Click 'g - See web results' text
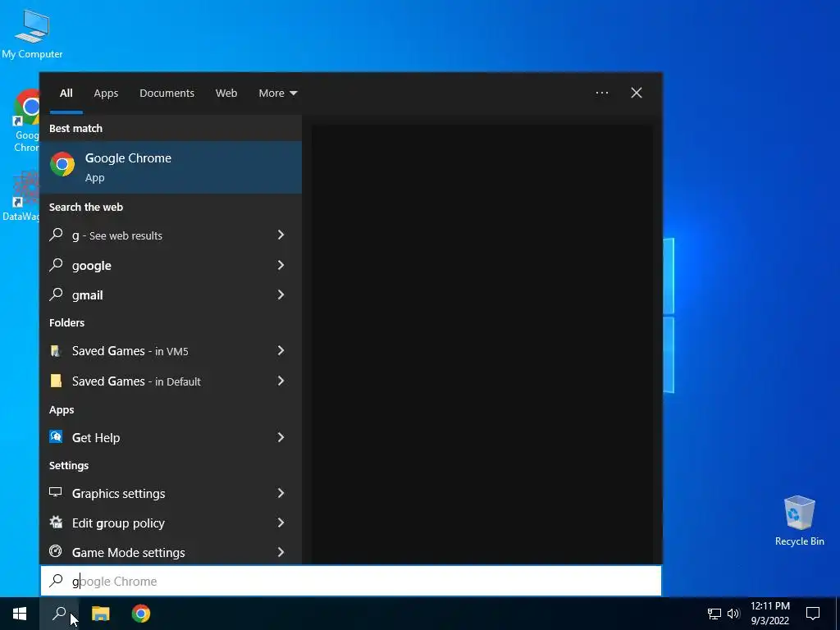Viewport: 840px width, 630px height. point(116,235)
